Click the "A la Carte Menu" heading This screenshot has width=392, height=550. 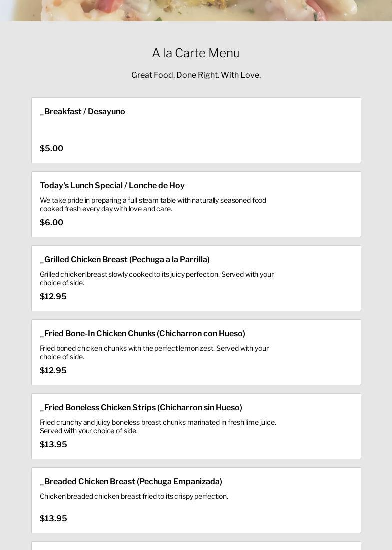point(196,53)
